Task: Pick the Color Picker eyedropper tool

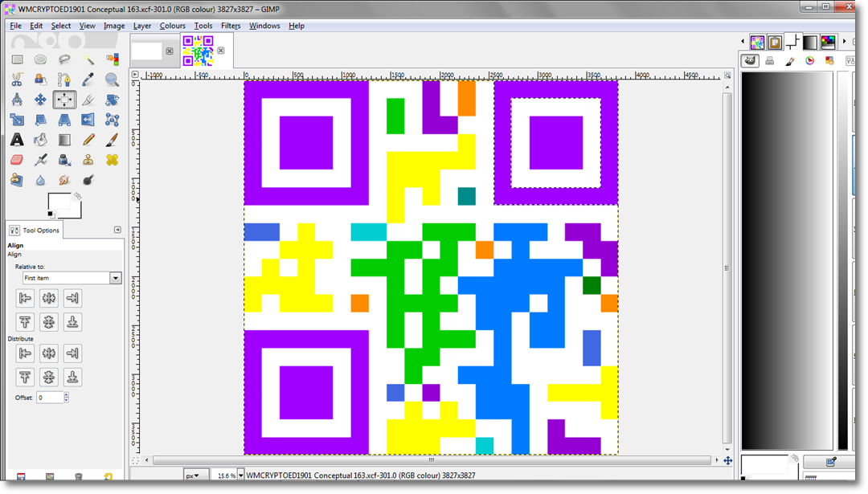Action: click(88, 80)
